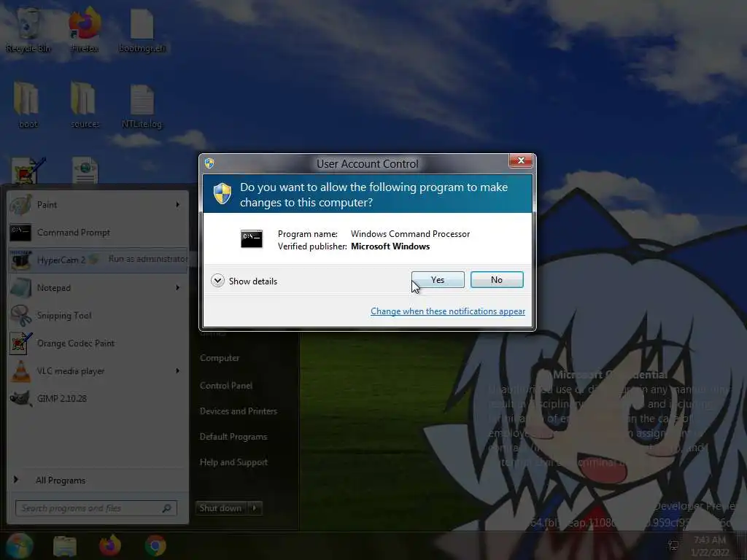747x560 pixels.
Task: Close the User Account Control dialog
Action: [x=521, y=160]
